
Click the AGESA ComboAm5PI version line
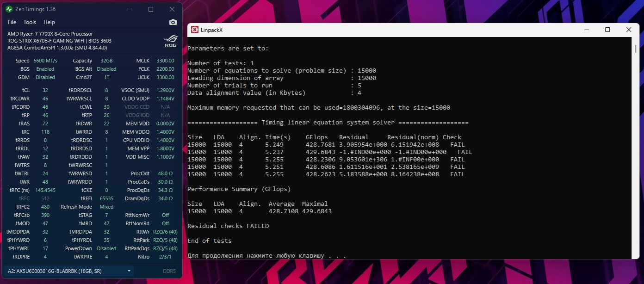click(57, 48)
